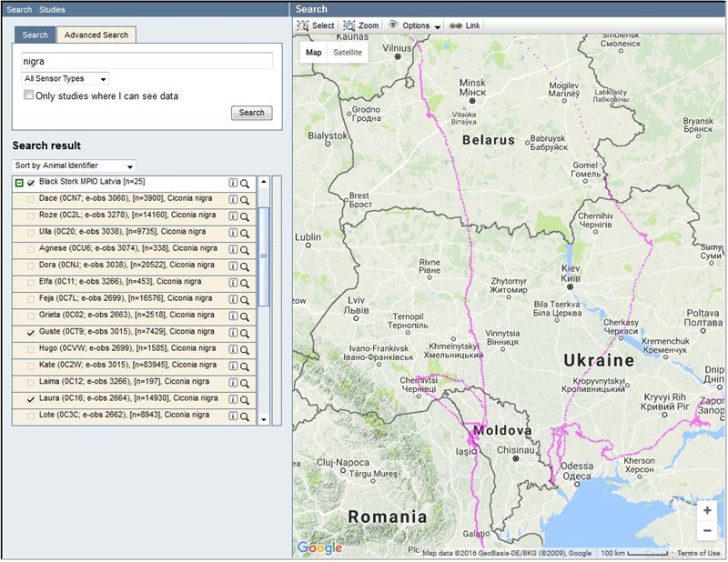Viewport: 728px width, 562px height.
Task: Click the Search button
Action: (252, 113)
